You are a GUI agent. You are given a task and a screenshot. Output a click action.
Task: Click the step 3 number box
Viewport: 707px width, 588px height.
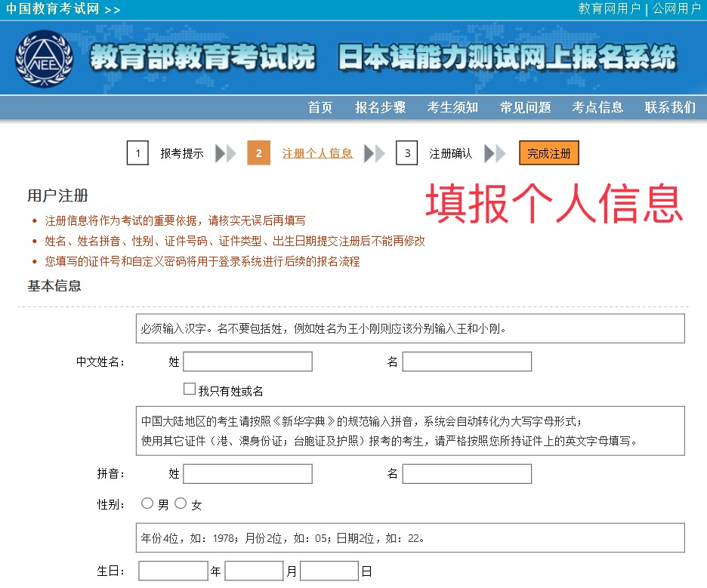click(406, 153)
